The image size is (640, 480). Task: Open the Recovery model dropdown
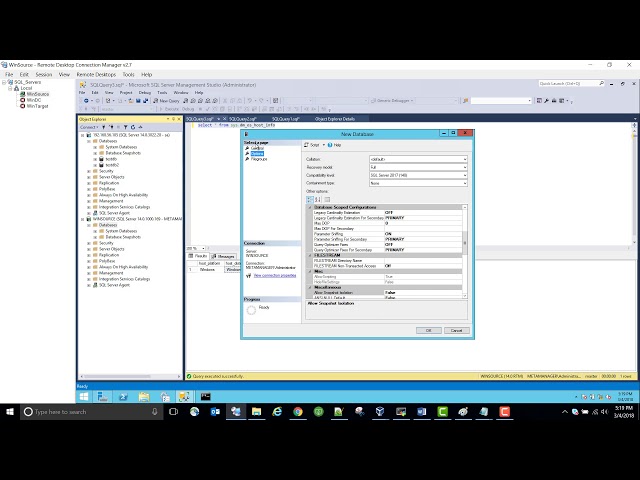pyautogui.click(x=464, y=167)
